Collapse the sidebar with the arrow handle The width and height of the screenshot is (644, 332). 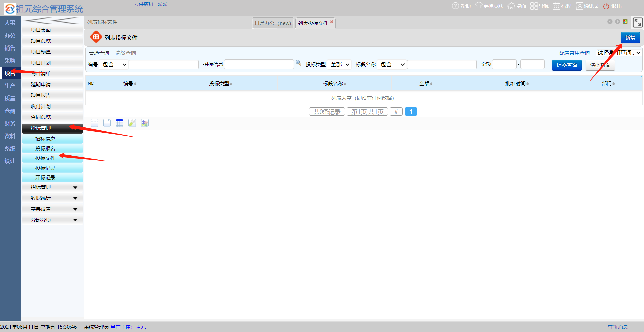click(53, 21)
